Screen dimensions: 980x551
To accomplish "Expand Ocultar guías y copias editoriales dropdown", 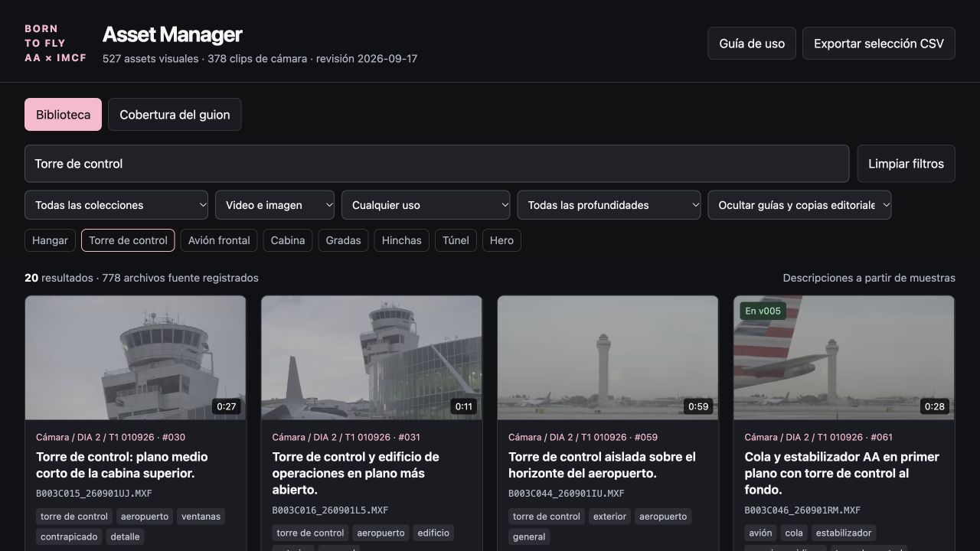I will tap(799, 205).
